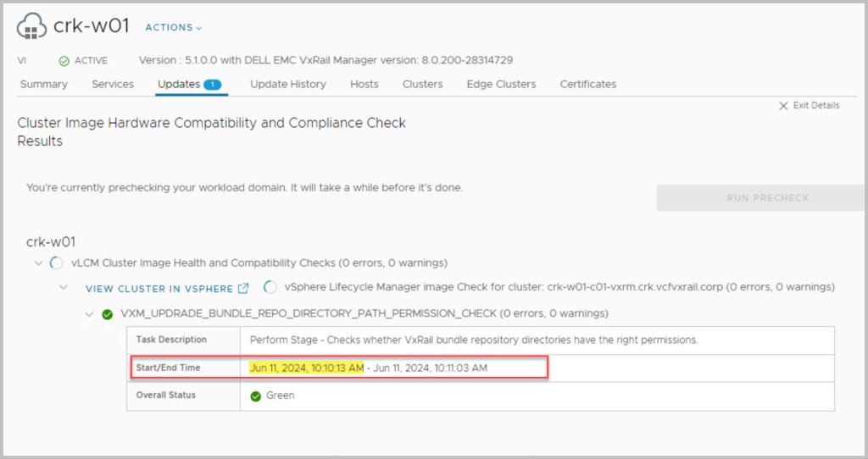The height and width of the screenshot is (459, 868).
Task: Open VIEW CLUSTER IN VSPHERE link
Action: point(159,289)
